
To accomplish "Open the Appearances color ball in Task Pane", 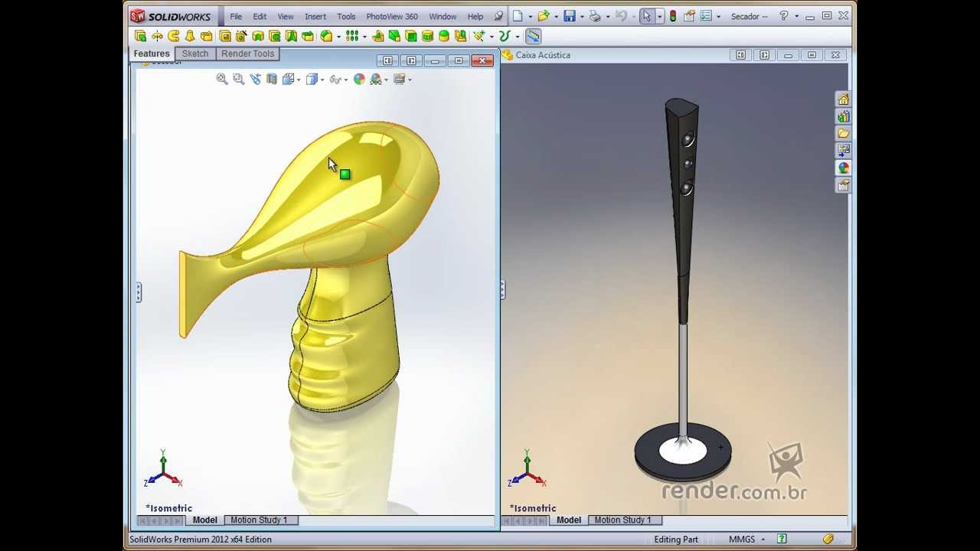I will pos(843,168).
